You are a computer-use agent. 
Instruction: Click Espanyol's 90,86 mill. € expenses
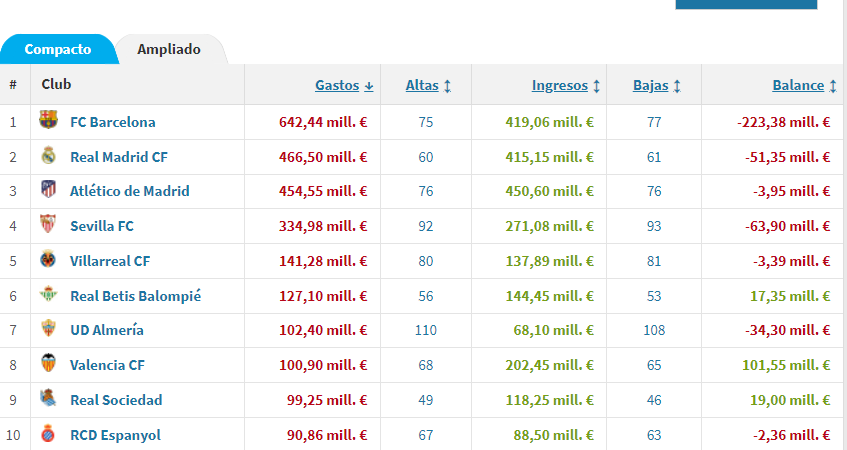click(x=327, y=435)
